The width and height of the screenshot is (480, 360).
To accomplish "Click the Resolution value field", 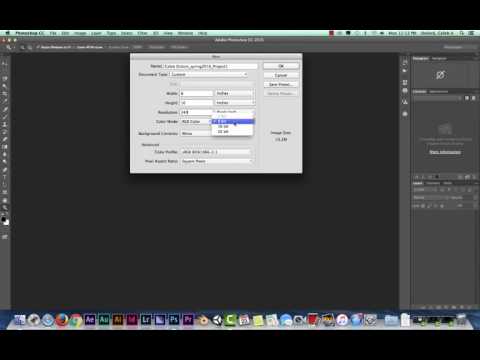I will pyautogui.click(x=196, y=112).
